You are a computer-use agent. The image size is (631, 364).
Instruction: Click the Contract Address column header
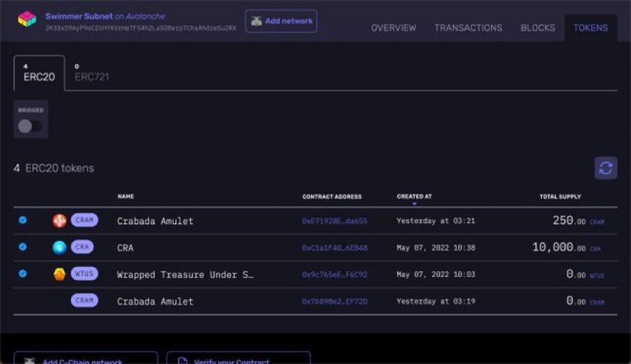332,196
